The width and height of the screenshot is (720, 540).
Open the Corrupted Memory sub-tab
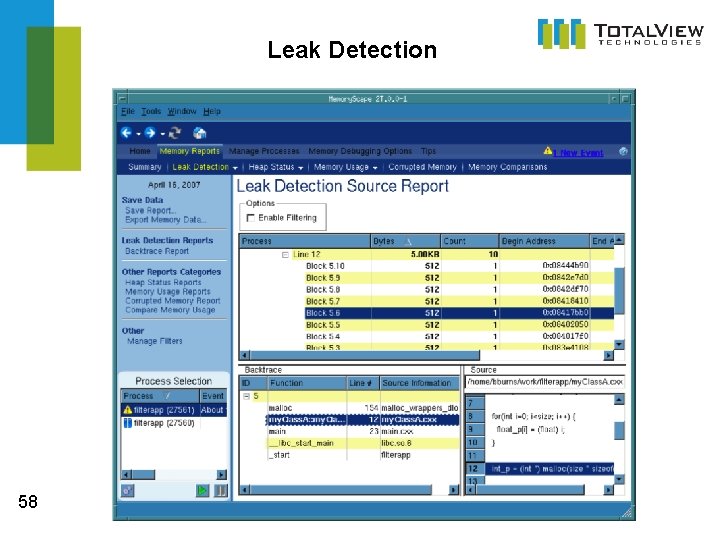(x=422, y=167)
